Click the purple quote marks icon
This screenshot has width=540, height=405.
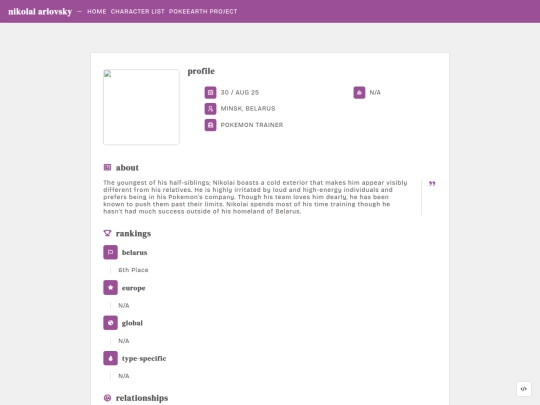pyautogui.click(x=432, y=184)
